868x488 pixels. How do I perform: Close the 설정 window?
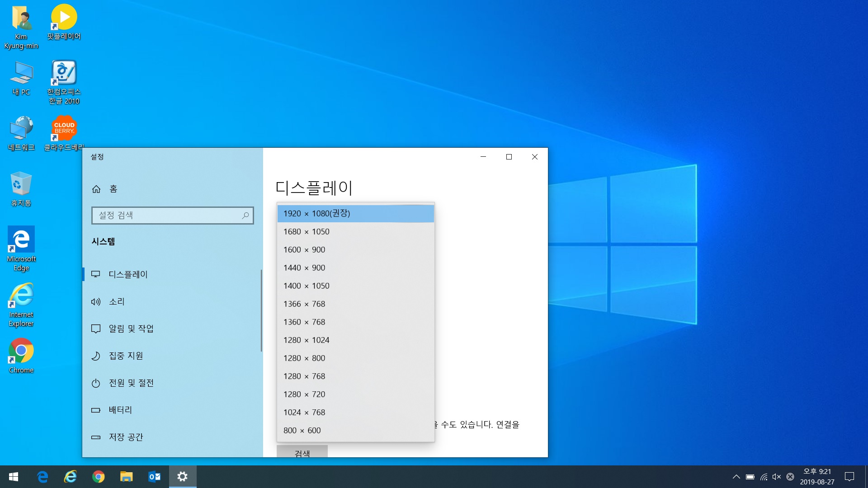535,157
